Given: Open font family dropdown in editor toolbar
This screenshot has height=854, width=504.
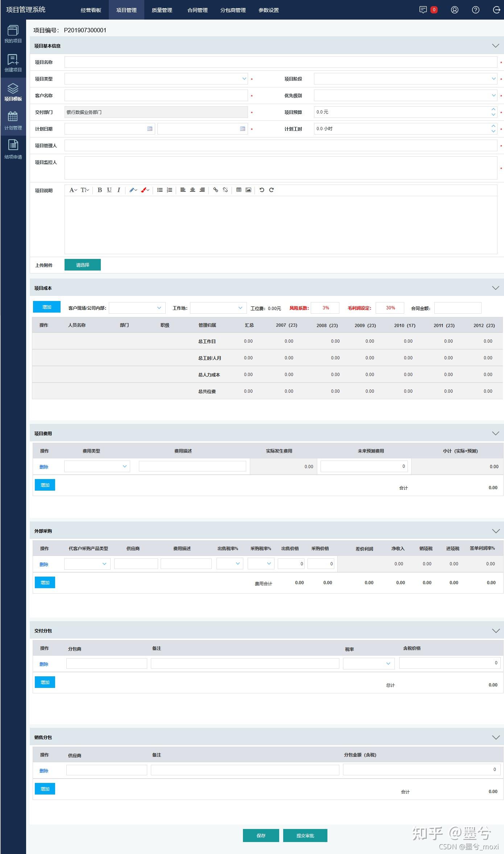Looking at the screenshot, I should coord(73,190).
